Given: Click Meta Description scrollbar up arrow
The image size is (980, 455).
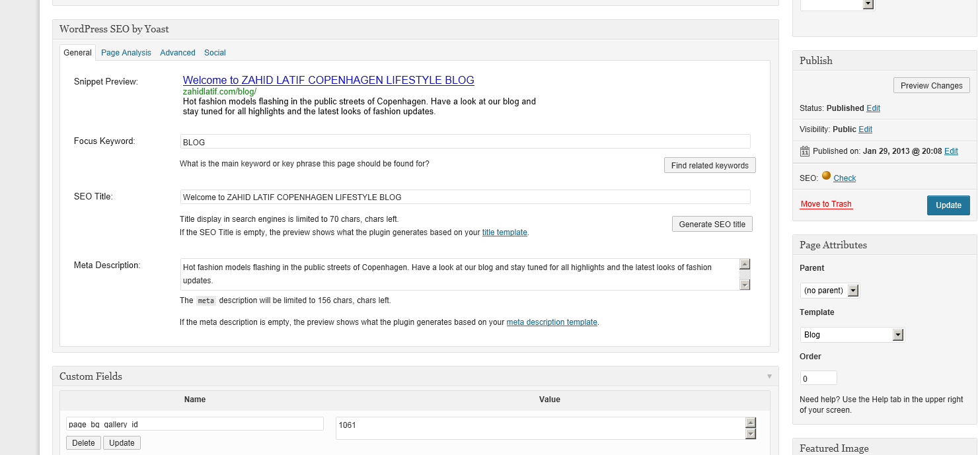Looking at the screenshot, I should pyautogui.click(x=745, y=264).
